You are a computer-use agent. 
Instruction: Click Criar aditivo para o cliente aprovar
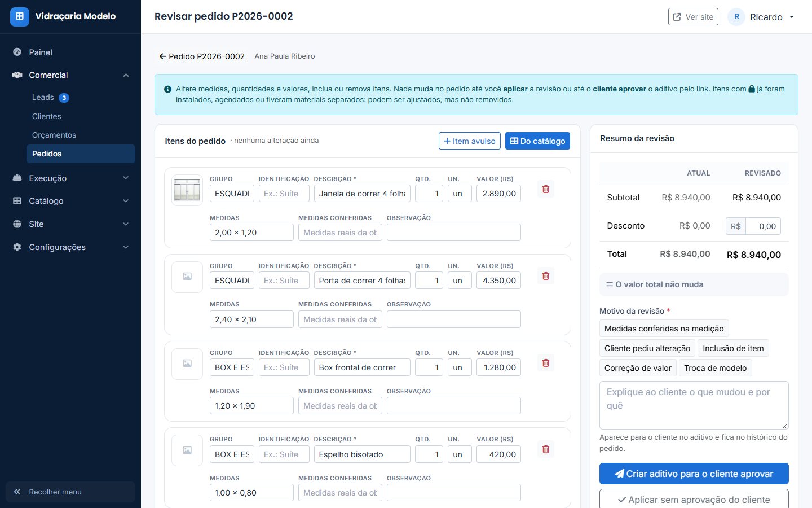pyautogui.click(x=694, y=474)
